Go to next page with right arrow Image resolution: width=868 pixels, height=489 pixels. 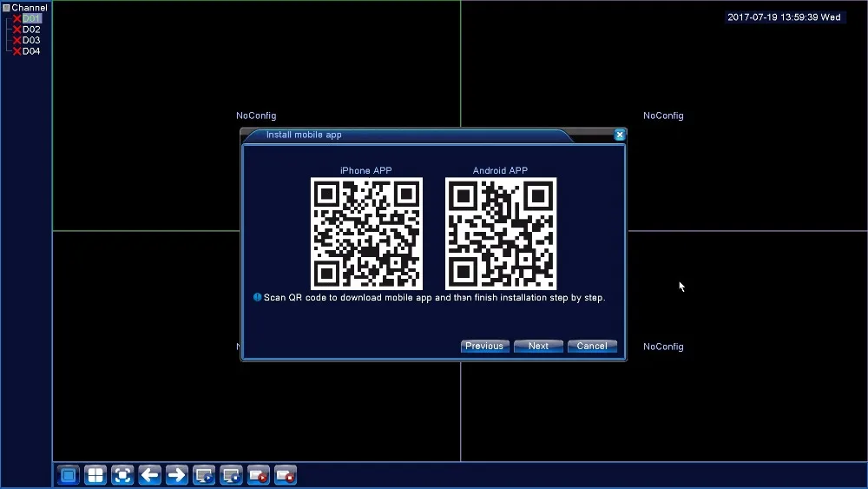pyautogui.click(x=176, y=475)
